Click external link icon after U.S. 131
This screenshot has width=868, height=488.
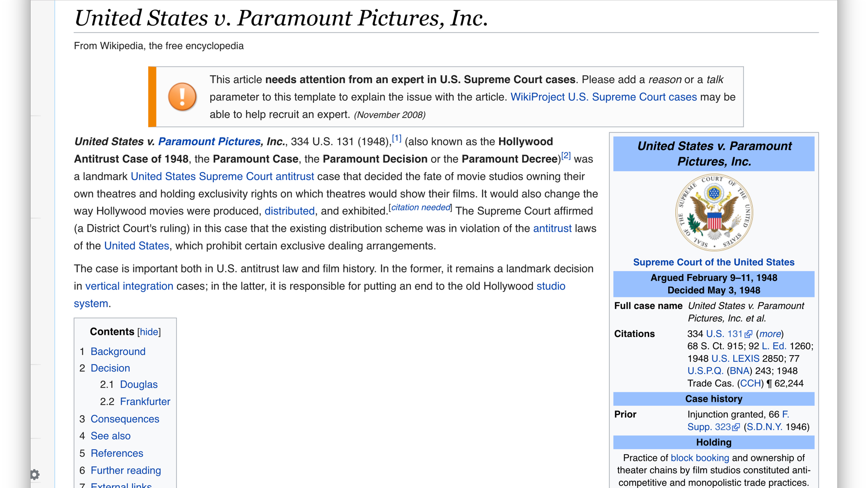click(x=749, y=334)
